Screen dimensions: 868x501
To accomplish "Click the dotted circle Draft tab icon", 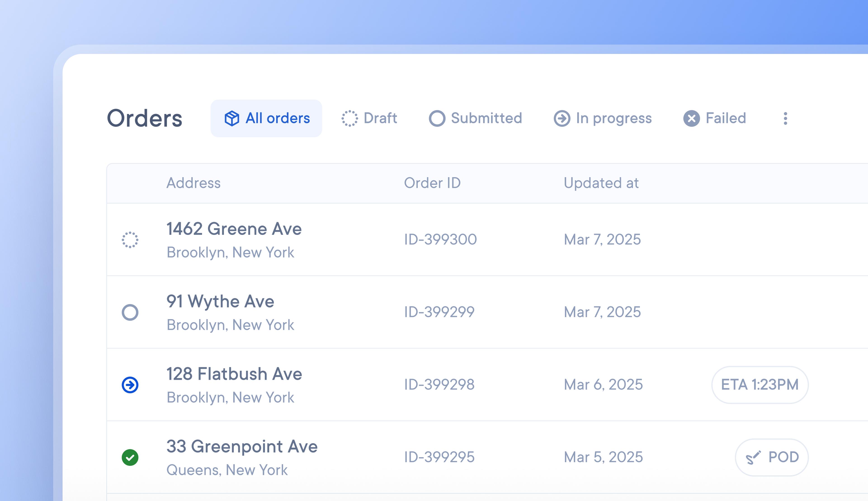I will point(349,118).
